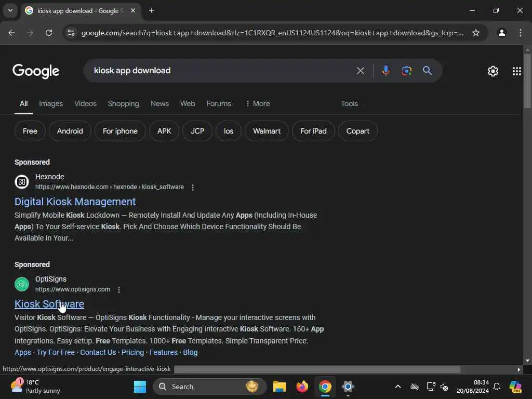The width and height of the screenshot is (532, 399).
Task: Open Contact Us sitelink
Action: click(x=98, y=353)
